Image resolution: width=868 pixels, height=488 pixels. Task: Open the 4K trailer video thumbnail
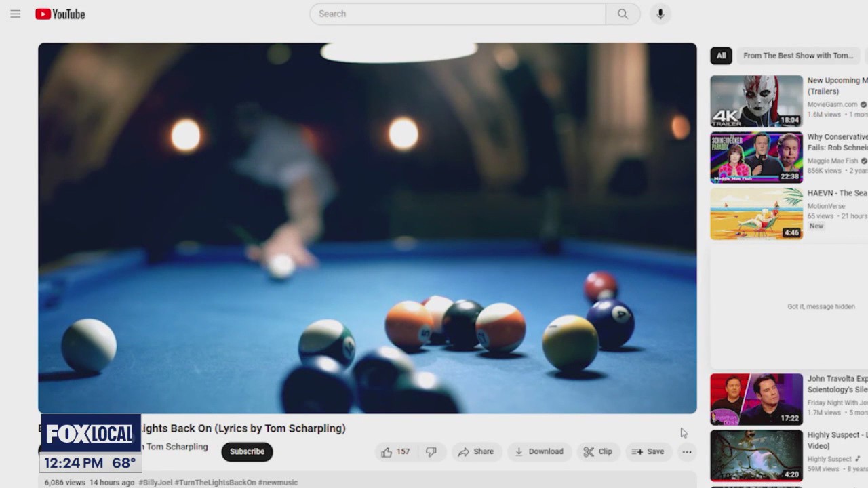coord(756,101)
